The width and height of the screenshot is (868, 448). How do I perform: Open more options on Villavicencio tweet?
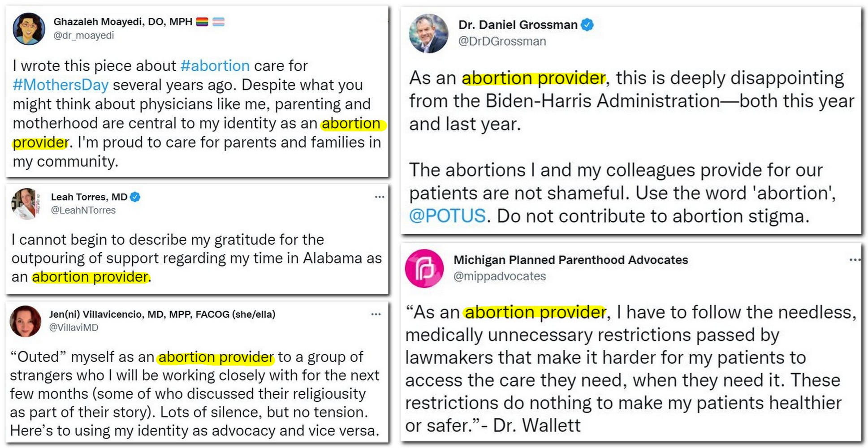pos(376,314)
